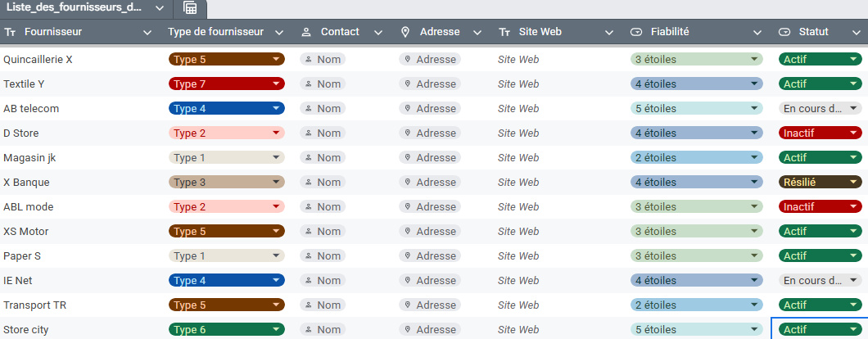This screenshot has width=868, height=339.
Task: Open the Inactif status dropdown for D Store
Action: coord(854,133)
